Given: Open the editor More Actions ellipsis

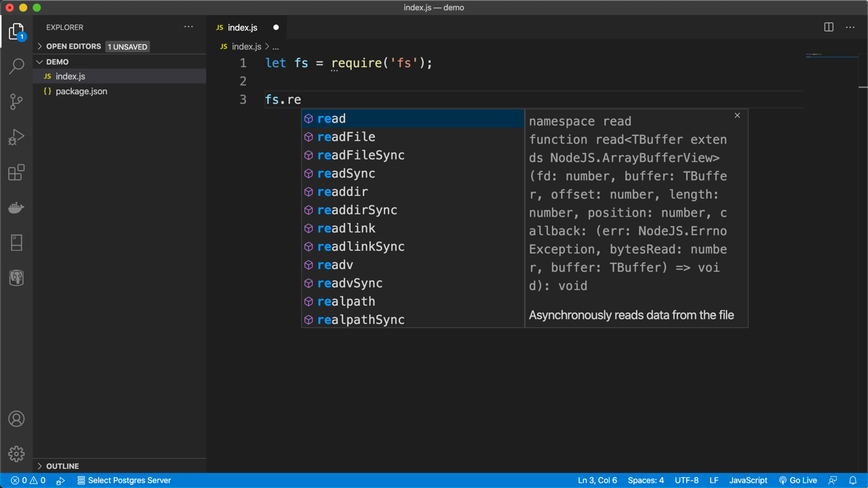Looking at the screenshot, I should click(x=850, y=27).
